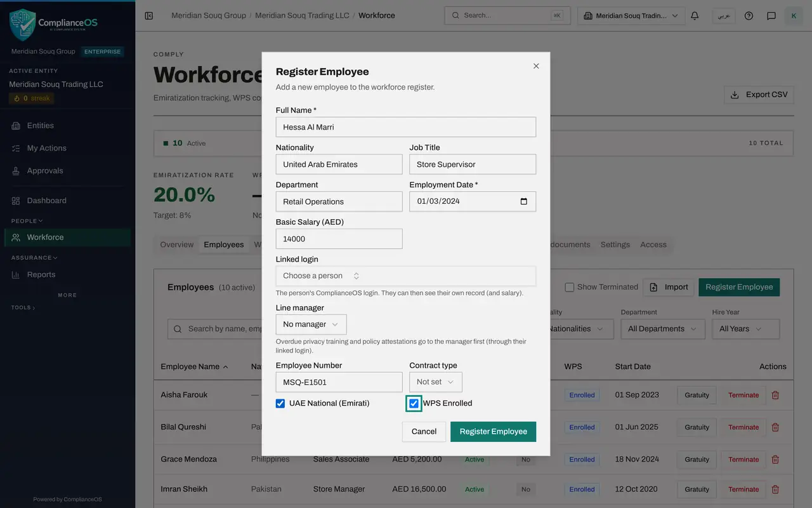Toggle Show Terminated checkbox
This screenshot has width=812, height=508.
point(570,287)
